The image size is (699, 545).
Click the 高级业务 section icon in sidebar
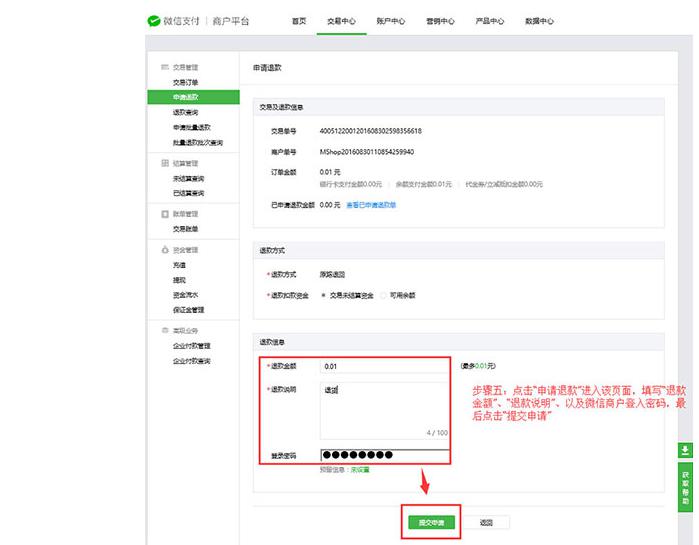point(164,330)
